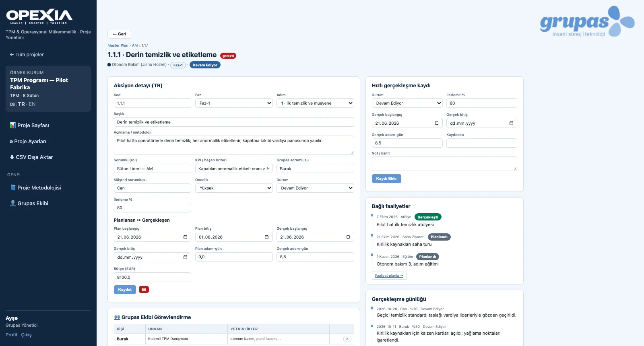Click Kaydı Ekle button
Image resolution: width=644 pixels, height=346 pixels.
386,179
